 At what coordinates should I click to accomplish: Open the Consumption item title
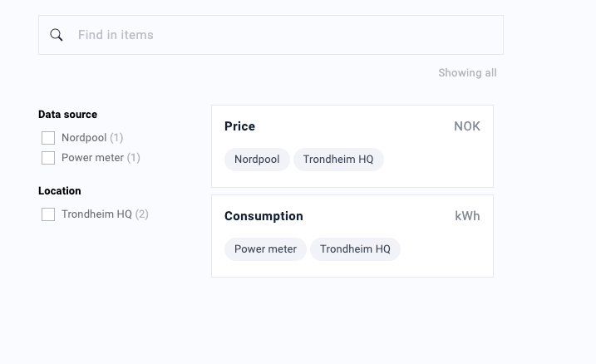point(264,216)
